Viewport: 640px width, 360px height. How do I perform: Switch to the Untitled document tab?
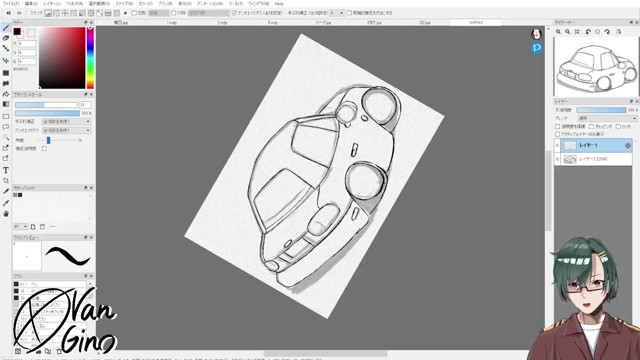476,22
